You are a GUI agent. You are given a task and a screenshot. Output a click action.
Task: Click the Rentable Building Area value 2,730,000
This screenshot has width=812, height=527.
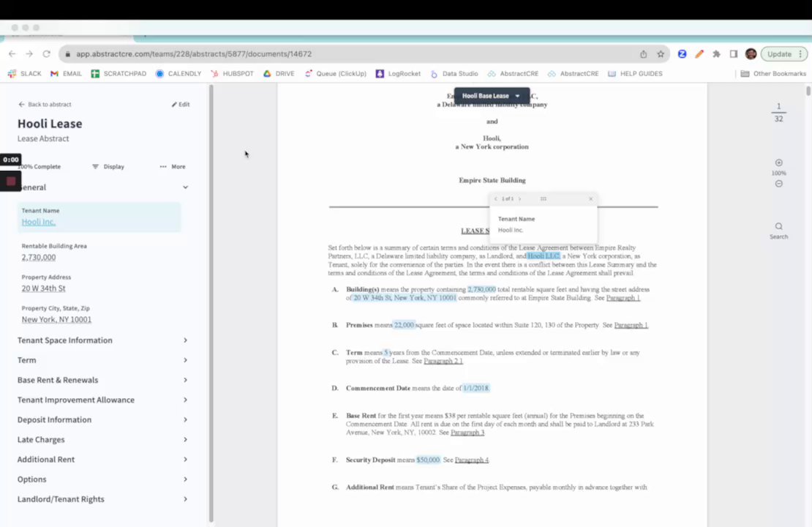38,257
